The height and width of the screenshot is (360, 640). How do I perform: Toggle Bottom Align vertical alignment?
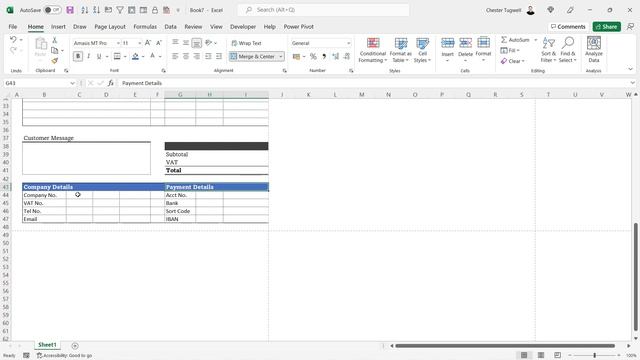point(197,42)
